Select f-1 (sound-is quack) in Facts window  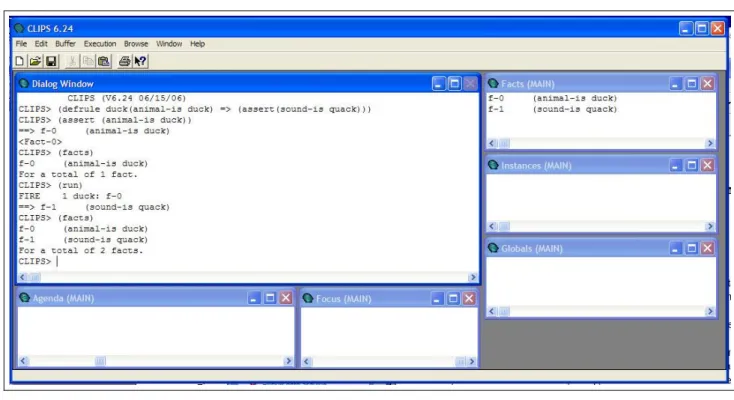click(552, 109)
